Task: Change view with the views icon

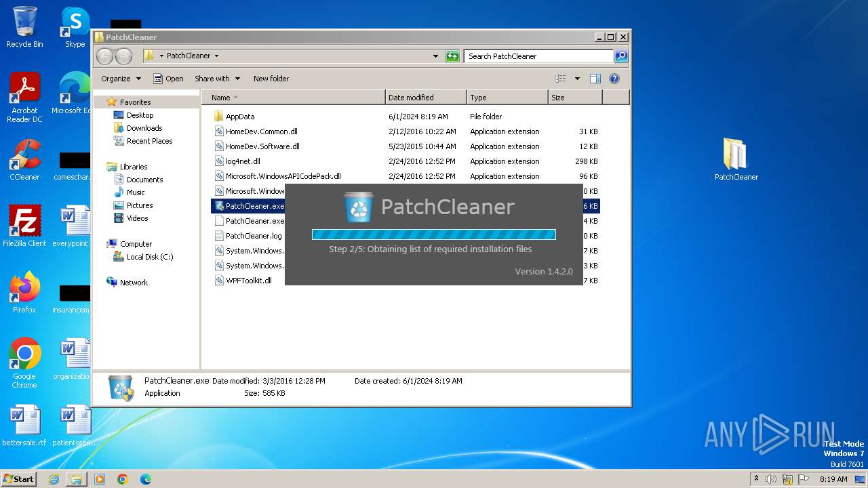Action: (x=561, y=79)
